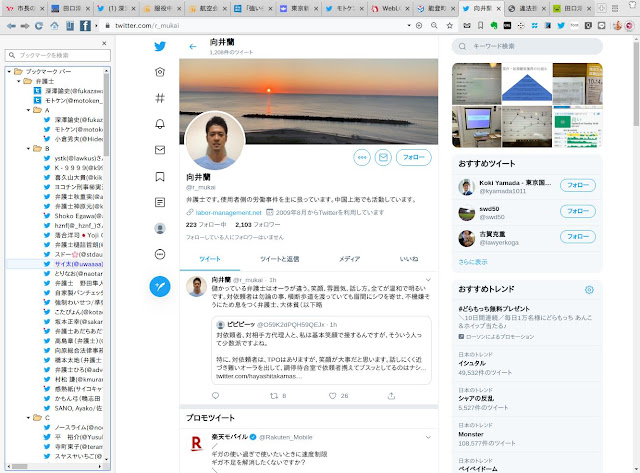
Task: Close the bookmarks side panel
Action: coord(104,43)
